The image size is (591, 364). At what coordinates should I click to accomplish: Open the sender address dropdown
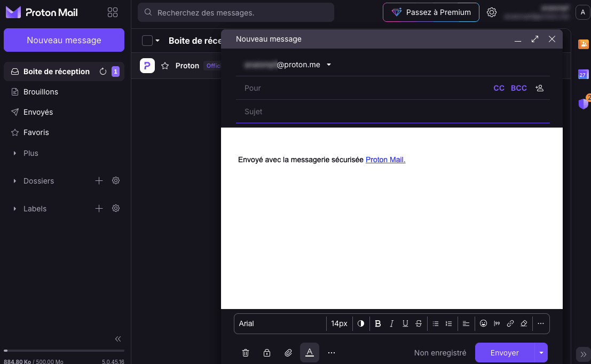(x=329, y=65)
